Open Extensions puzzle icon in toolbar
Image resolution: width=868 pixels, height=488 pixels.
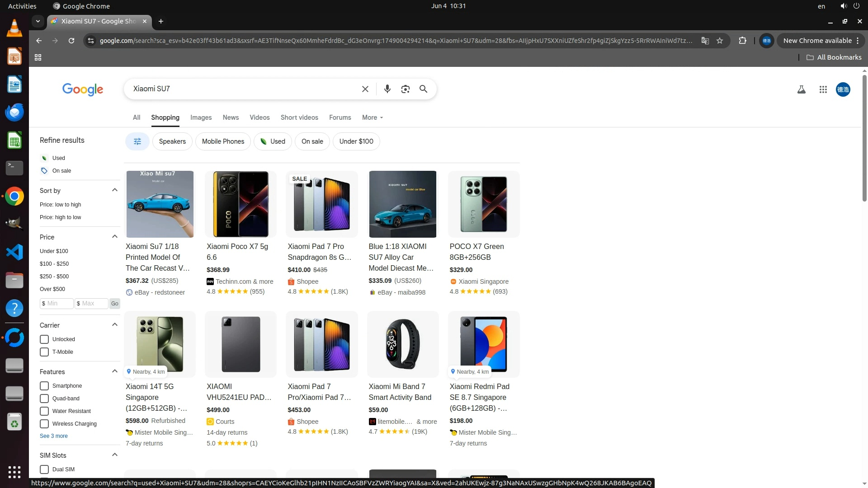[742, 41]
